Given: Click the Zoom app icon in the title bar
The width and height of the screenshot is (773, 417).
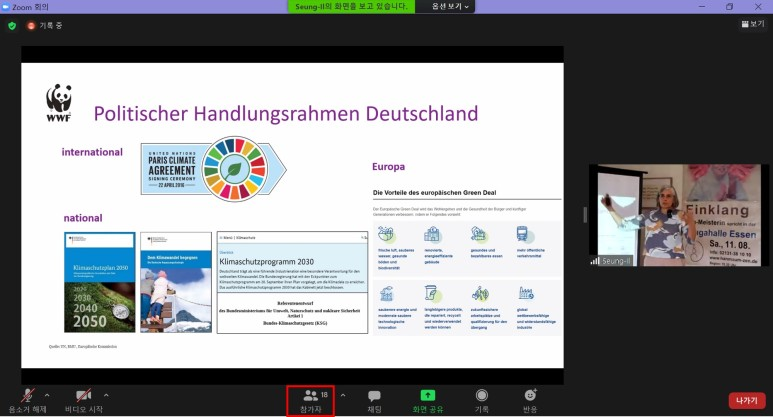Looking at the screenshot, I should click(x=5, y=6).
